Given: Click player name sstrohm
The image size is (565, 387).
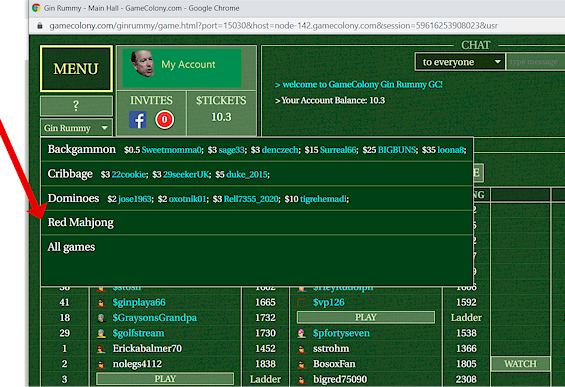Looking at the screenshot, I should [x=331, y=348].
